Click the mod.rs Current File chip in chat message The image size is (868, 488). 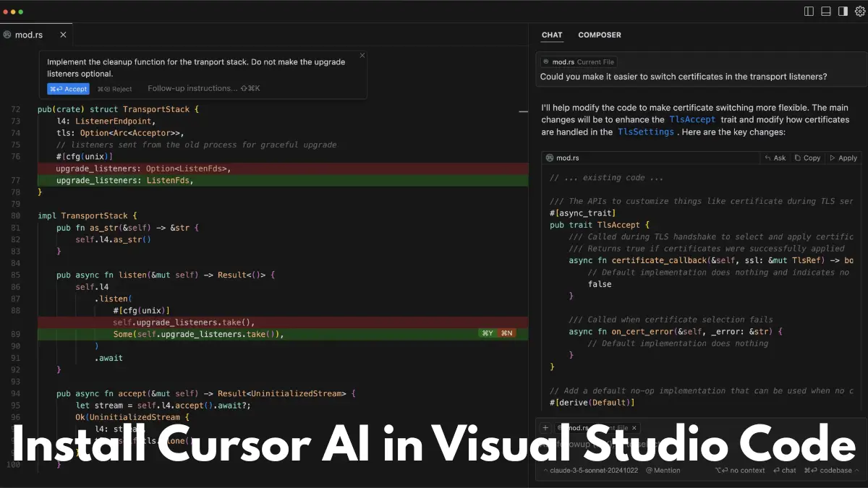tap(579, 62)
